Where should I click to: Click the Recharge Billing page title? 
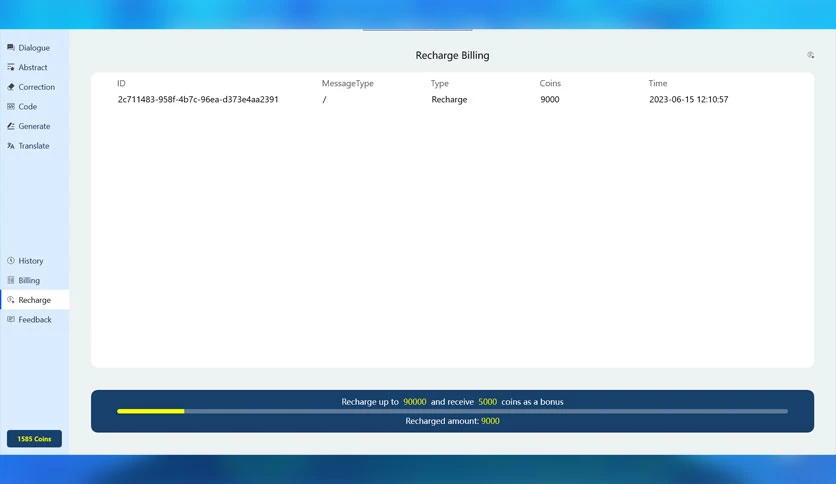point(452,55)
